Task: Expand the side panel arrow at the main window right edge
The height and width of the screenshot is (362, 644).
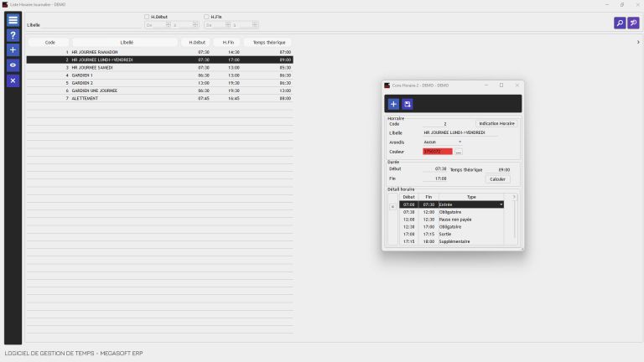Action: (638, 42)
